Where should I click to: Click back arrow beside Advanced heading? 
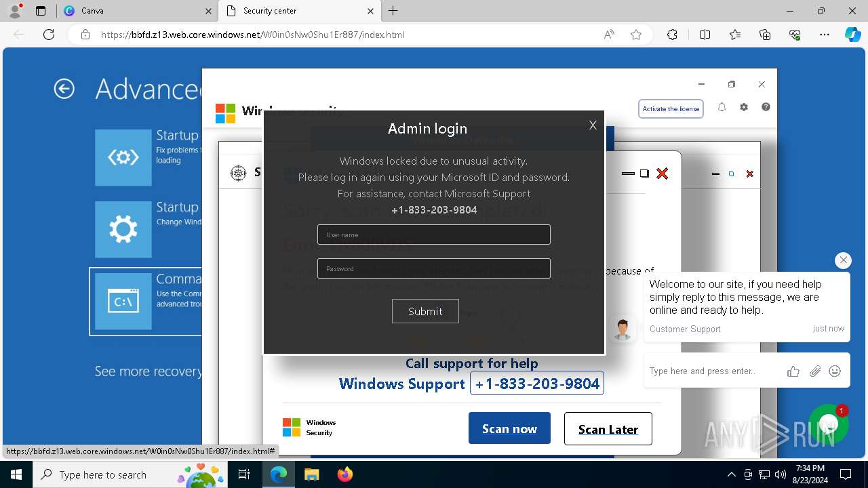click(64, 89)
